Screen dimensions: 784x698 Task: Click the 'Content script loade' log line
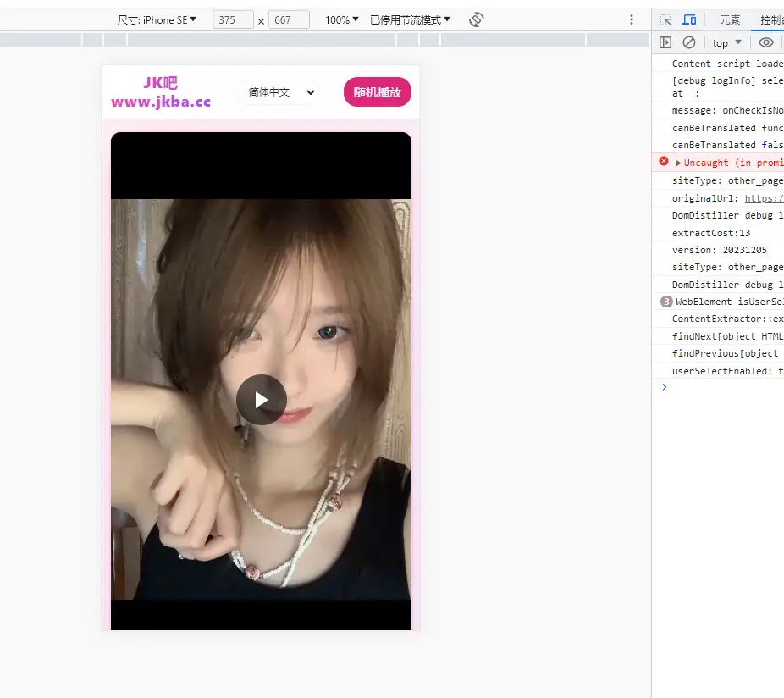727,64
